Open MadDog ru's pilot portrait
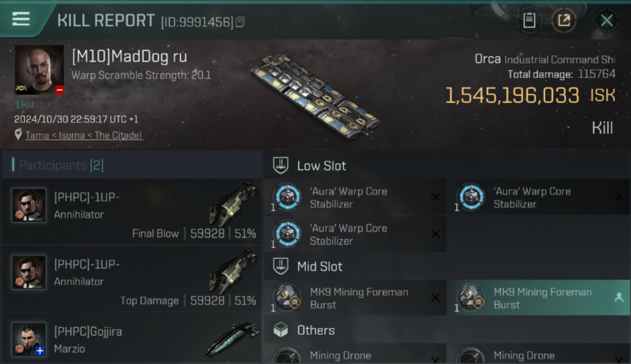This screenshot has height=364, width=631. [x=39, y=70]
